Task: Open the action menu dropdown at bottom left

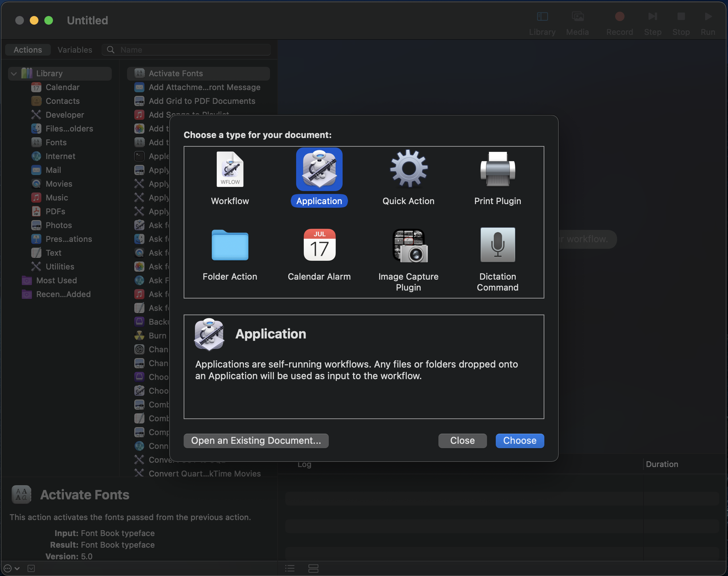Action: (11, 568)
